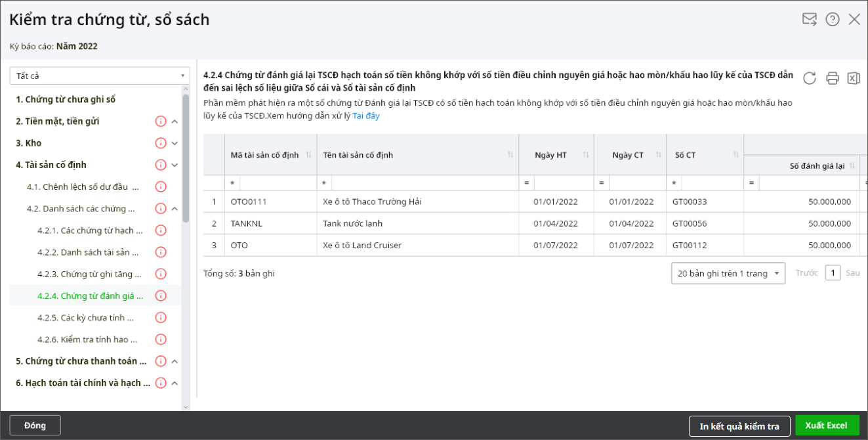868x440 pixels.
Task: Expand the Kho section chevron
Action: (175, 143)
